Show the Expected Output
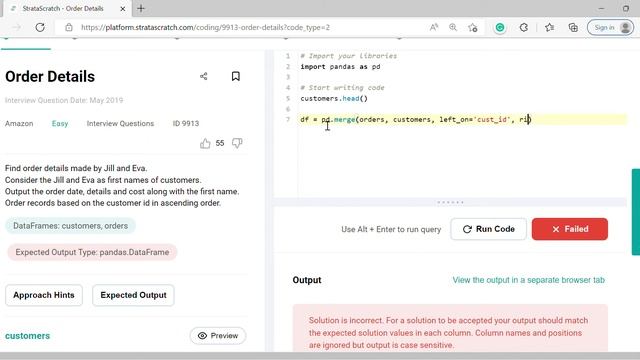 (133, 295)
